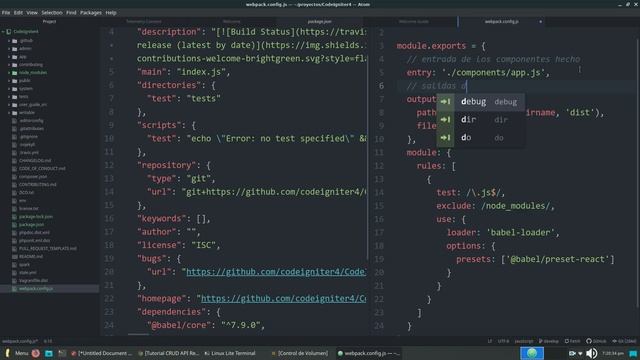Expand the contributing folder
640x360 pixels.
click(x=9, y=64)
